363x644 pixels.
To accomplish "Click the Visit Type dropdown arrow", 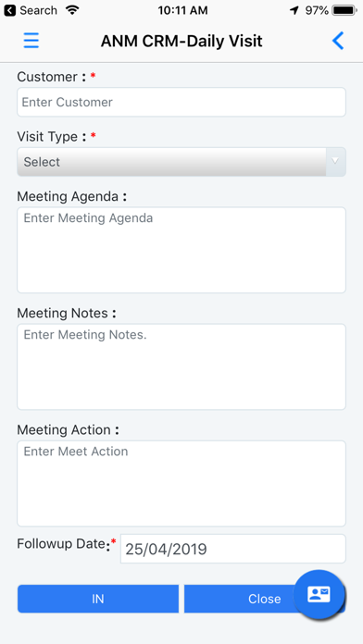I will click(335, 161).
